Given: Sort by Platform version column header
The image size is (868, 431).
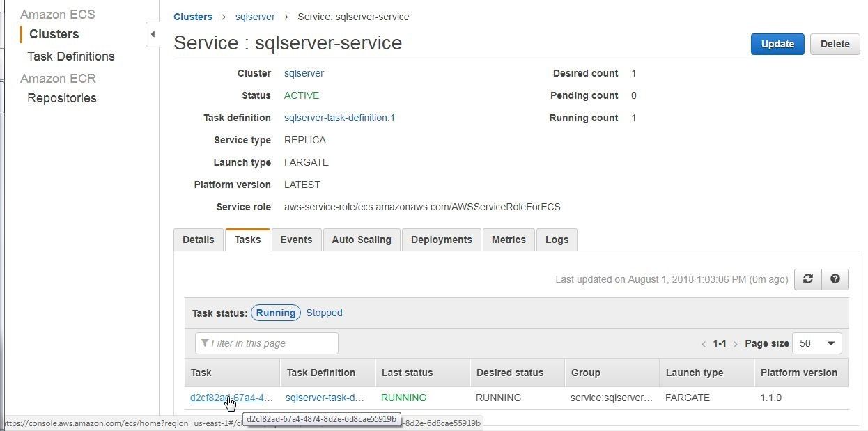Looking at the screenshot, I should [x=801, y=373].
